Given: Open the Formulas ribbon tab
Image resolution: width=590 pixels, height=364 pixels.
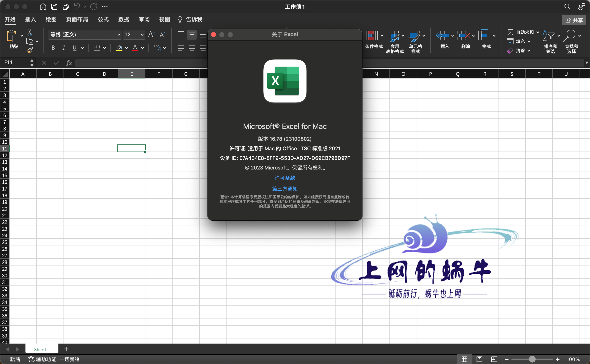Looking at the screenshot, I should click(103, 19).
